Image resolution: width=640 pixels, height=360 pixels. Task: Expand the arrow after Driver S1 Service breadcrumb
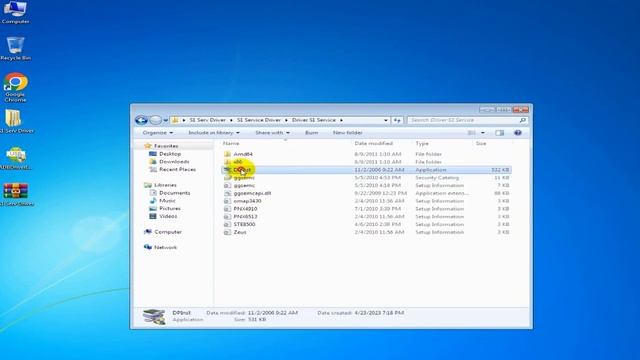click(x=341, y=120)
